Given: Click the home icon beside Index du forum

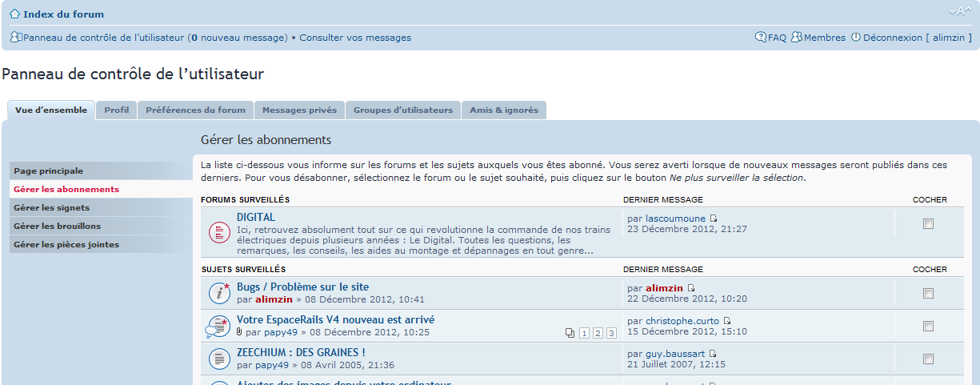Looking at the screenshot, I should point(14,14).
